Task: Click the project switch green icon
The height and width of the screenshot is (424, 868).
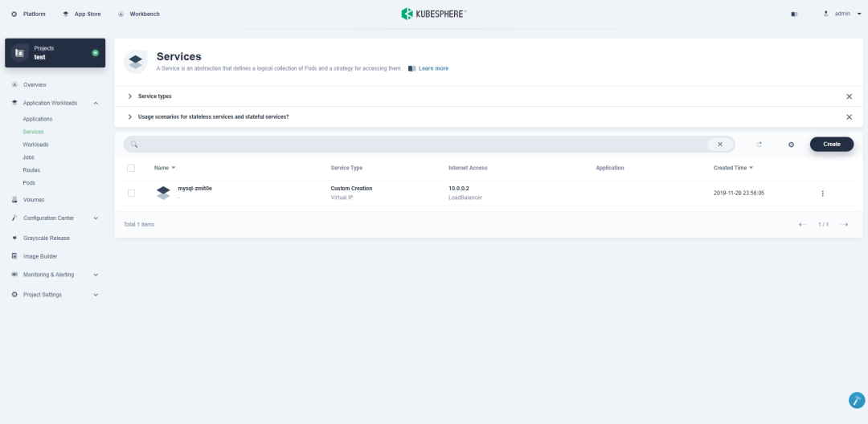Action: click(x=95, y=53)
